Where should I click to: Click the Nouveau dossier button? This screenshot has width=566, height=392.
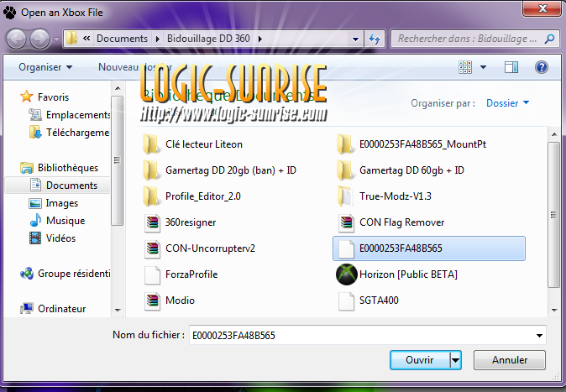pyautogui.click(x=135, y=67)
